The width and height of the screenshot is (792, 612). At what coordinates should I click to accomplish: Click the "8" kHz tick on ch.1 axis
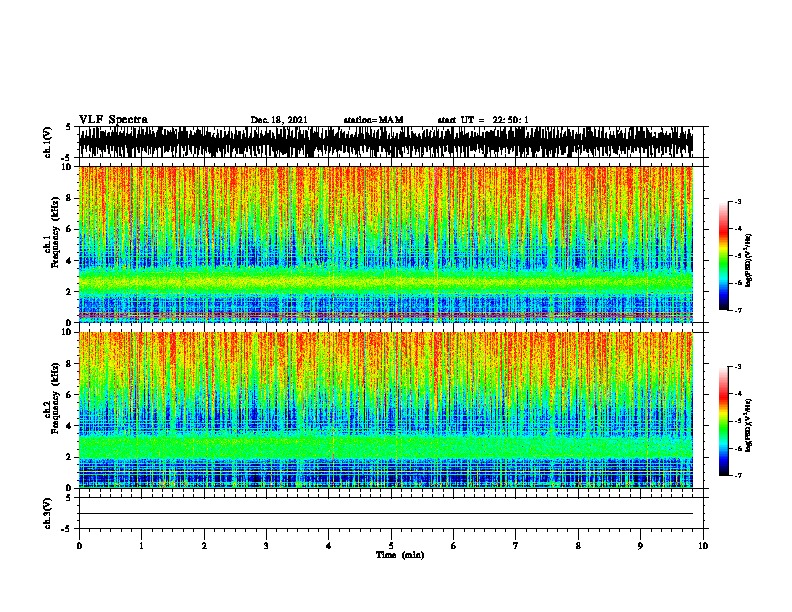click(x=69, y=198)
